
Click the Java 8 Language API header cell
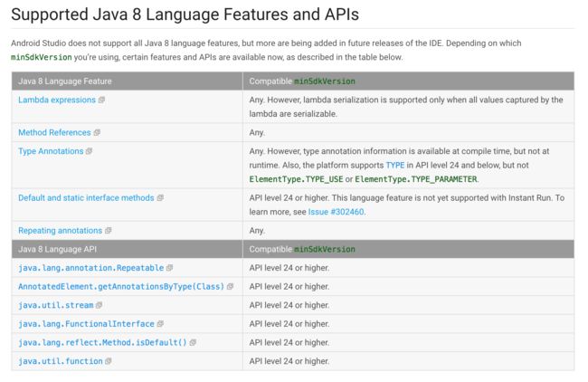[128, 249]
